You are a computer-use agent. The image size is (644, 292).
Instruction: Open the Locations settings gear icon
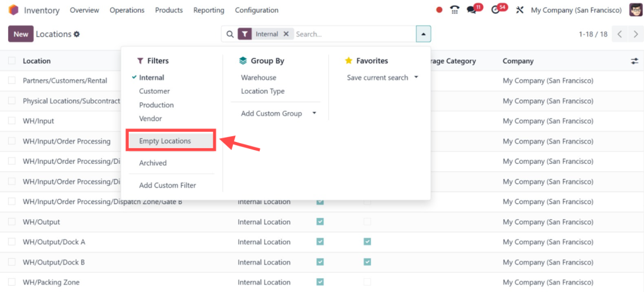point(76,34)
